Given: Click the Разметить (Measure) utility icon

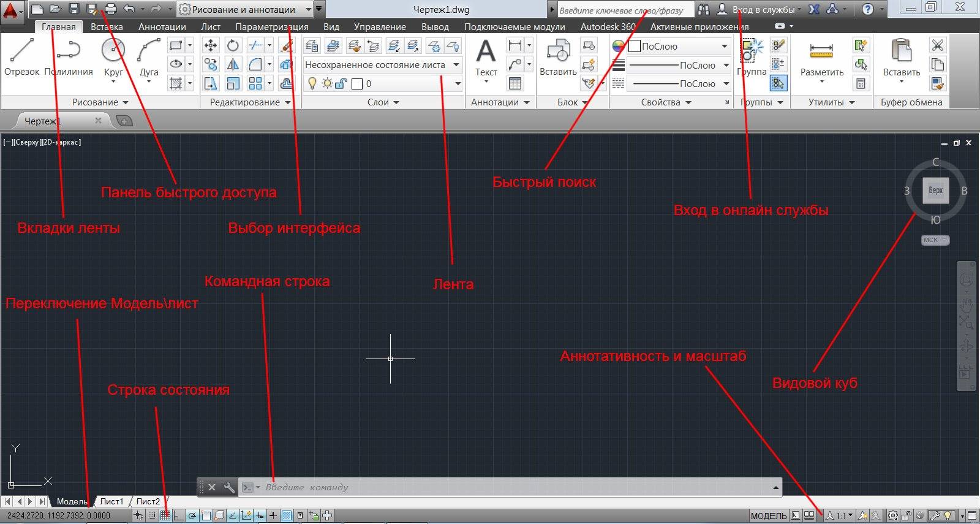Looking at the screenshot, I should tap(821, 56).
